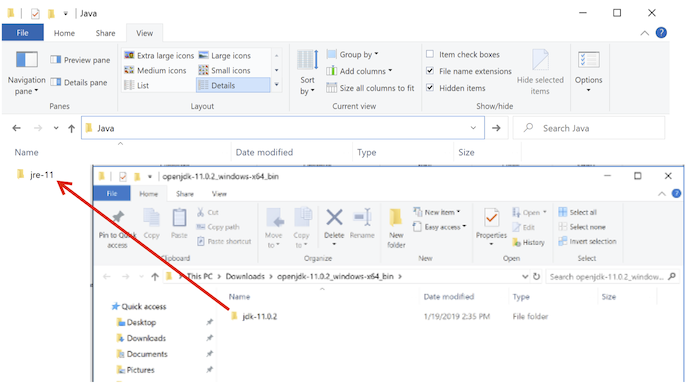Go back in Java window navigation
Image resolution: width=686 pixels, height=383 pixels.
click(17, 128)
